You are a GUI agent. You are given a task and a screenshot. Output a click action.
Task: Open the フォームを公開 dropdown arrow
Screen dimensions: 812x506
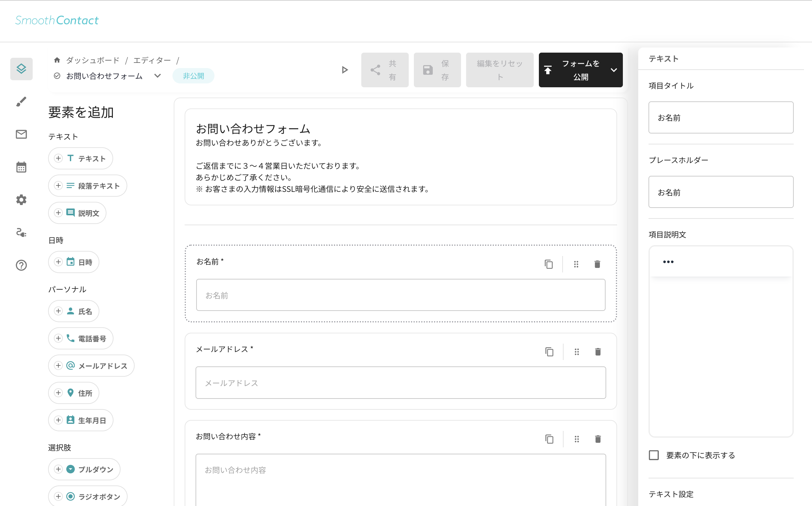[x=614, y=70]
